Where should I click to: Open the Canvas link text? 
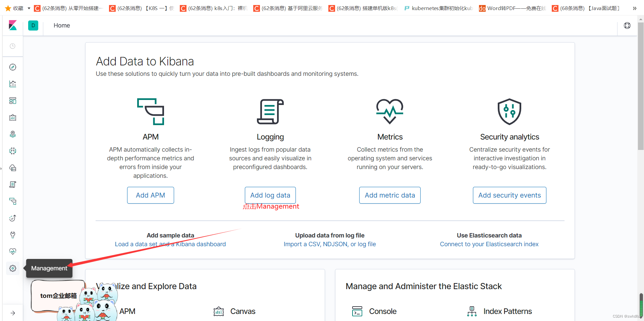[243, 312]
